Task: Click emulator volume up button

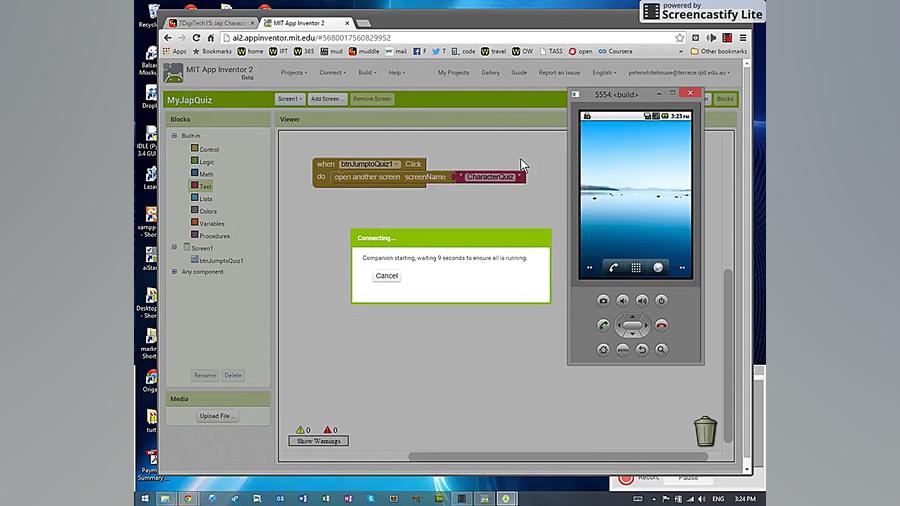Action: (642, 301)
